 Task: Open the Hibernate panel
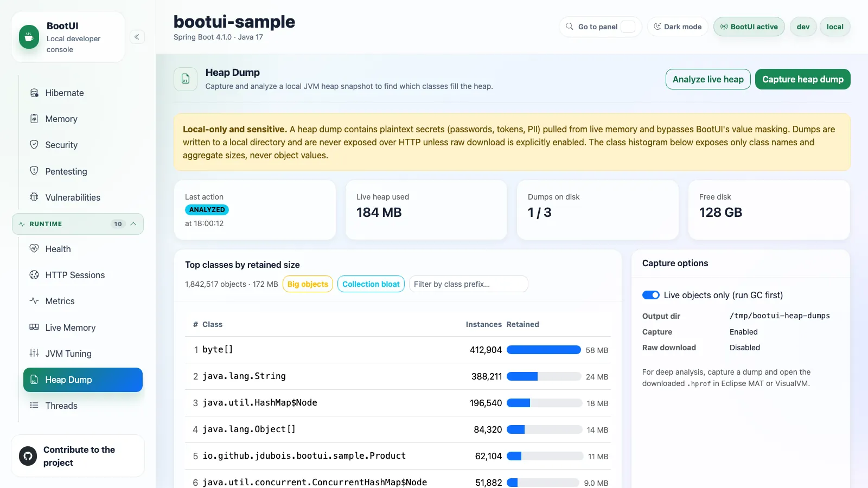pos(83,93)
